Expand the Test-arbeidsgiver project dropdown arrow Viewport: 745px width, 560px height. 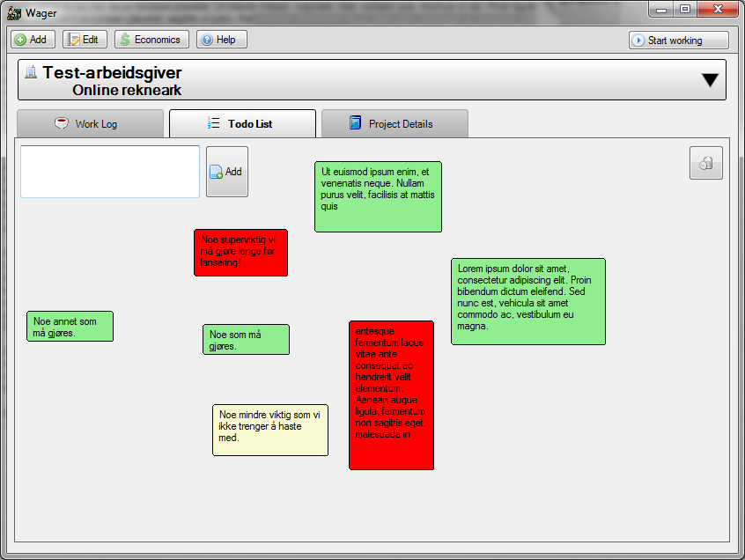point(710,80)
